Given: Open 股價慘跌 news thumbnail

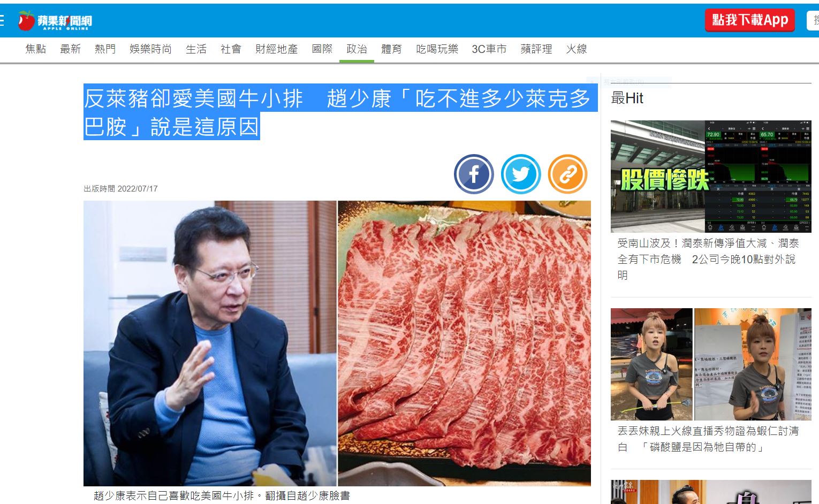Looking at the screenshot, I should (x=711, y=177).
